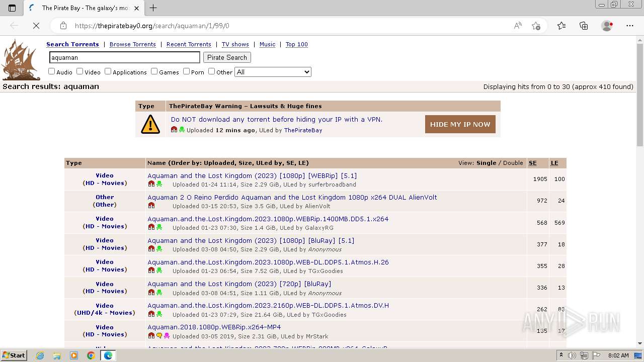Open the tab actions menu

pyautogui.click(x=12, y=8)
